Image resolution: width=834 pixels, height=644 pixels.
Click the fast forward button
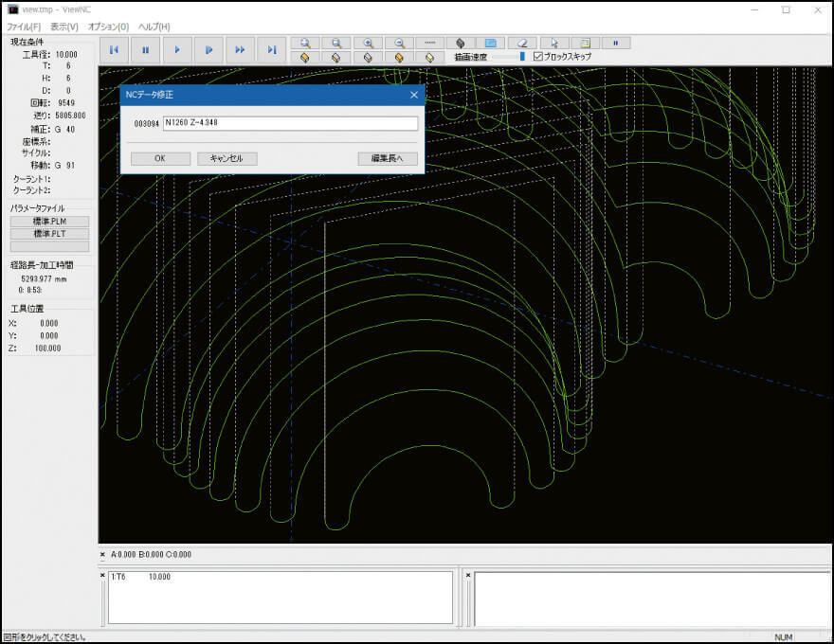[x=240, y=49]
